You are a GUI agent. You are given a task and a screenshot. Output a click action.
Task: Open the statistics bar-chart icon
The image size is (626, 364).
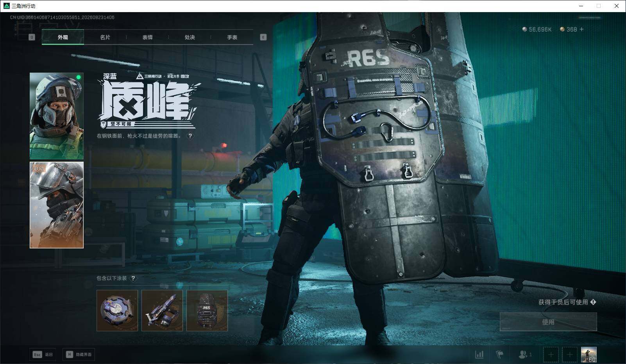[479, 354]
